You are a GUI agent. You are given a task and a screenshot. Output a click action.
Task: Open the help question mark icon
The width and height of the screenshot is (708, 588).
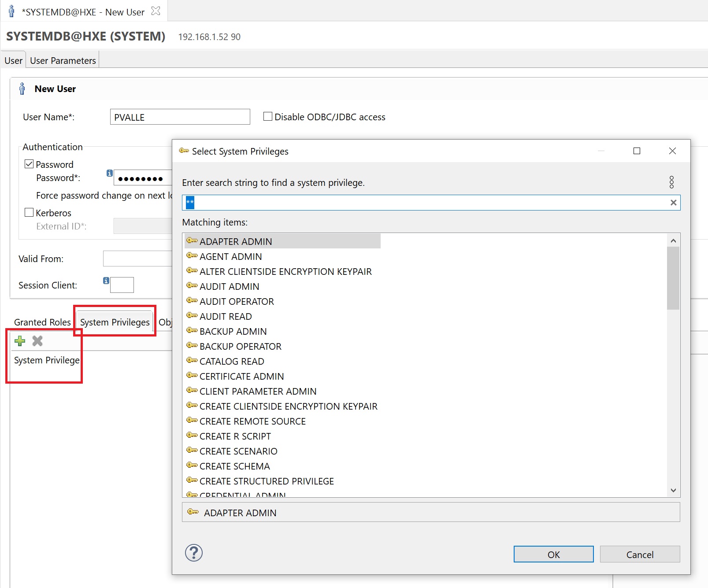[x=193, y=553]
